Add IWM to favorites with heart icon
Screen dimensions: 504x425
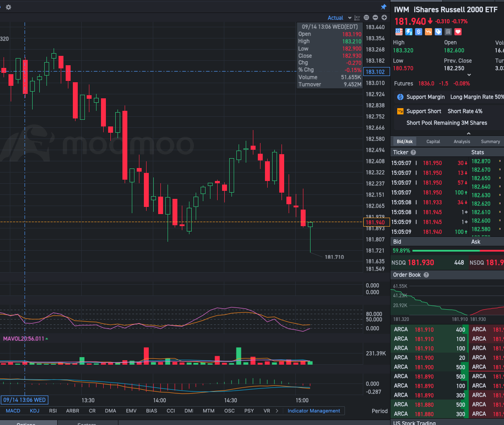458,31
